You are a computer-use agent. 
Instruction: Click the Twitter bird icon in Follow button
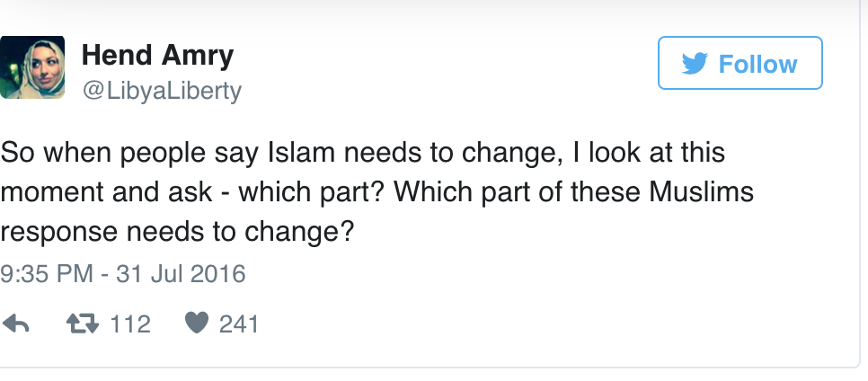coord(695,64)
